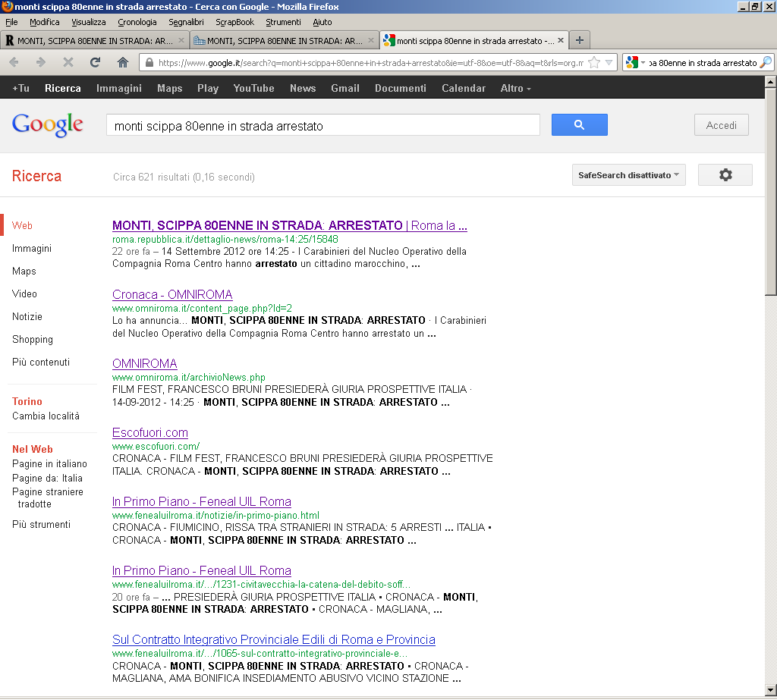This screenshot has height=700, width=777.
Task: Bookmark this page with the star icon
Action: tap(594, 62)
